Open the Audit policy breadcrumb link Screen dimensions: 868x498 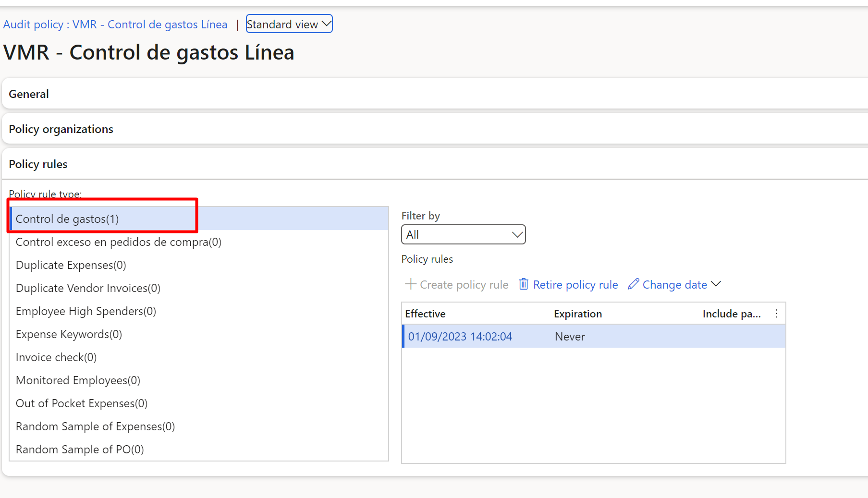click(115, 24)
